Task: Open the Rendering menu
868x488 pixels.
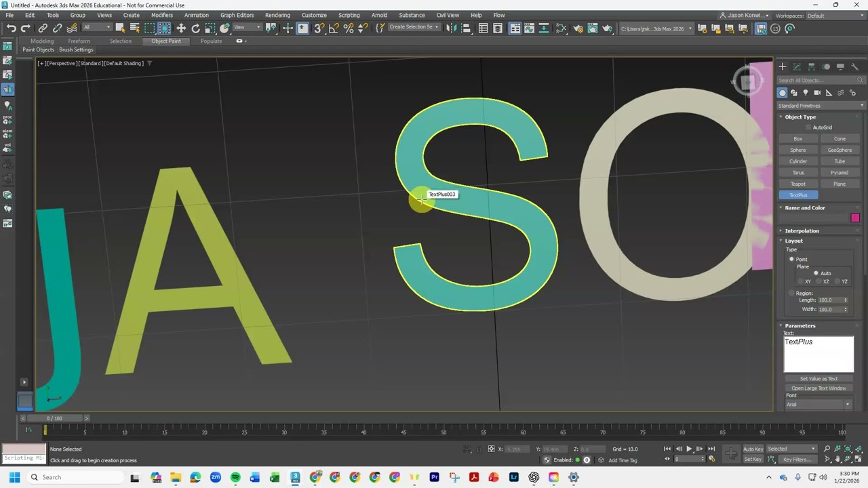Action: [x=277, y=15]
